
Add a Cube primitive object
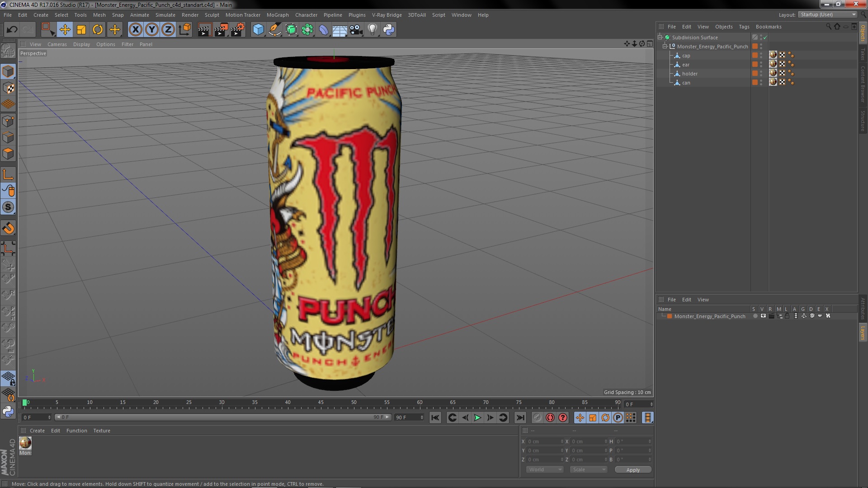(258, 30)
